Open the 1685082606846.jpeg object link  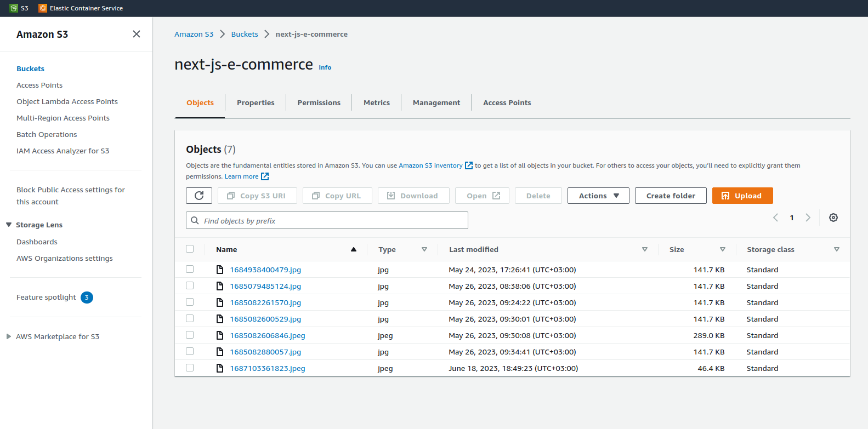268,335
